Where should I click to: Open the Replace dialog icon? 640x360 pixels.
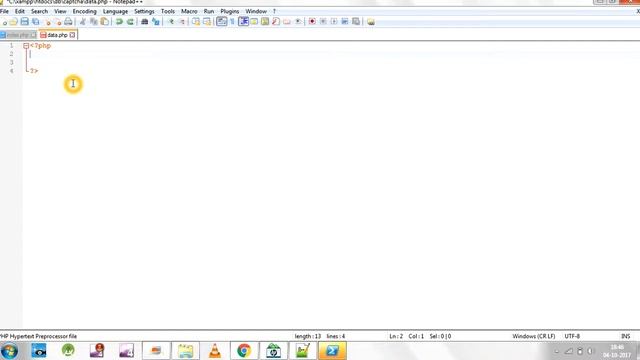156,22
